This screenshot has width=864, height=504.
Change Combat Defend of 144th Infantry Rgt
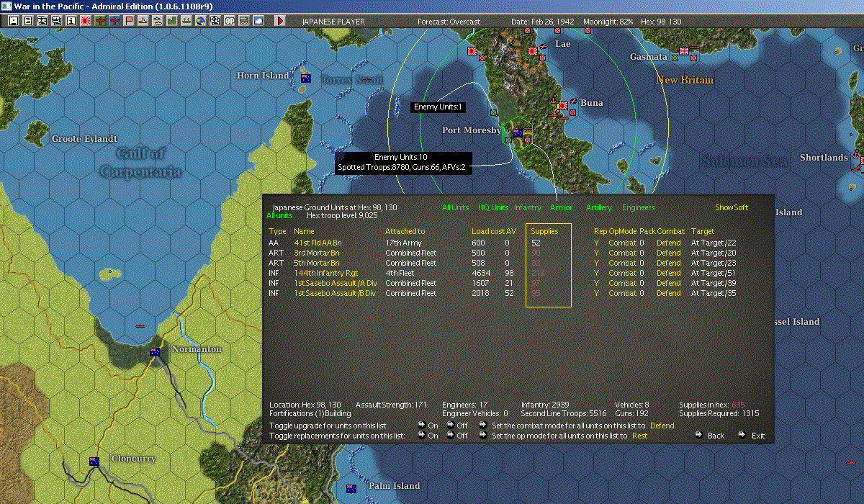[x=668, y=273]
